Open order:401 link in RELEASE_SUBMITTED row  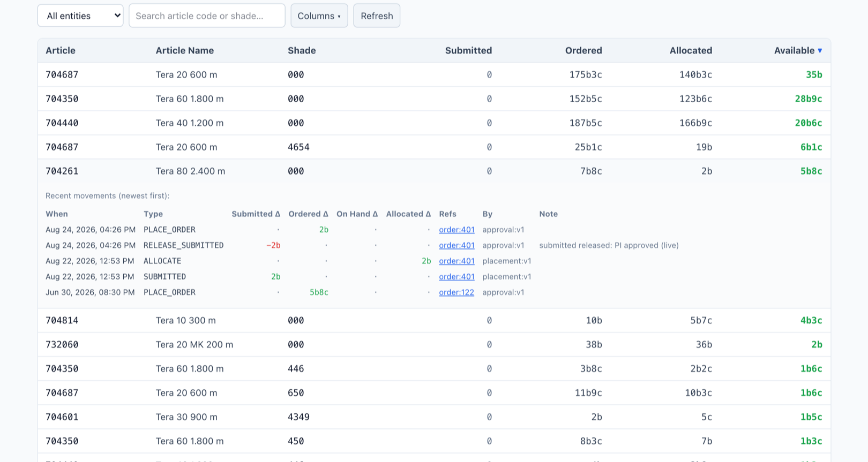pos(457,245)
